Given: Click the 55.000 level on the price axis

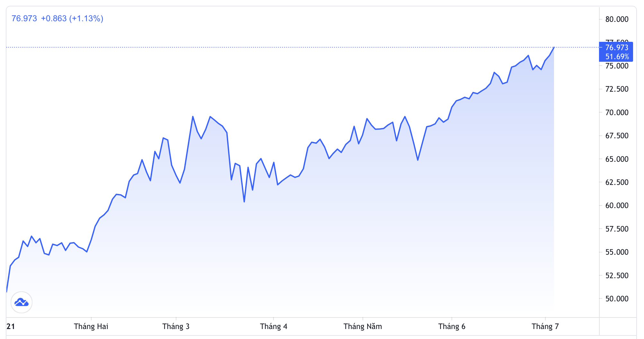Looking at the screenshot, I should click(x=617, y=252).
